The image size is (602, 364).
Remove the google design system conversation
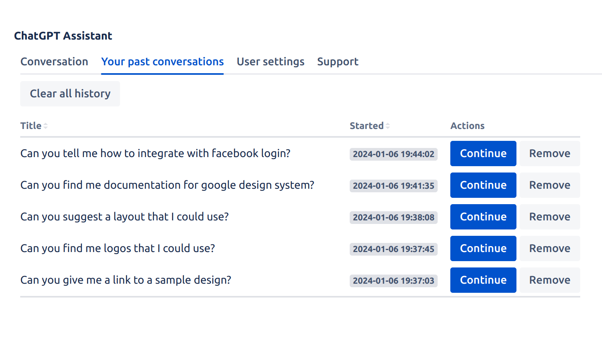(x=550, y=185)
